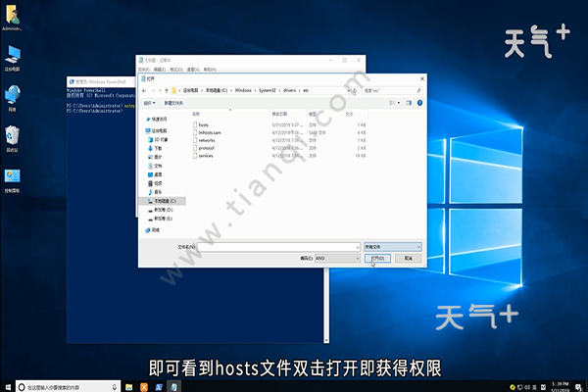
Task: Open Notepad's 格式 (Format) menu
Action: coord(176,70)
